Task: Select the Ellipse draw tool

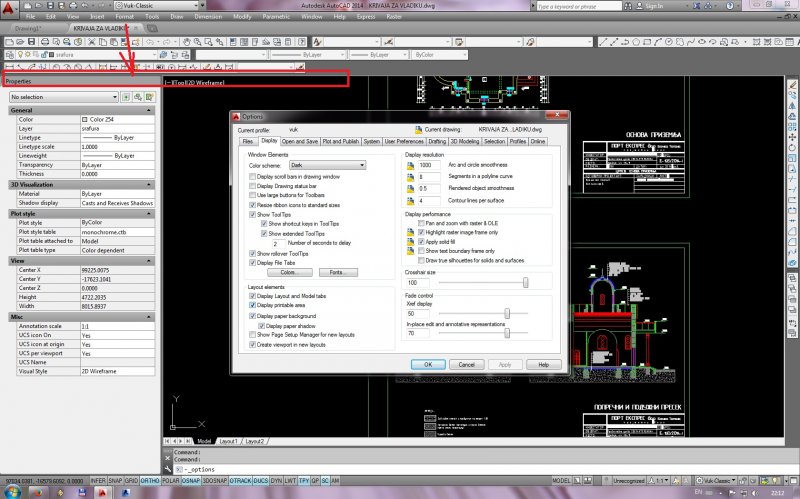Action: pos(702,42)
